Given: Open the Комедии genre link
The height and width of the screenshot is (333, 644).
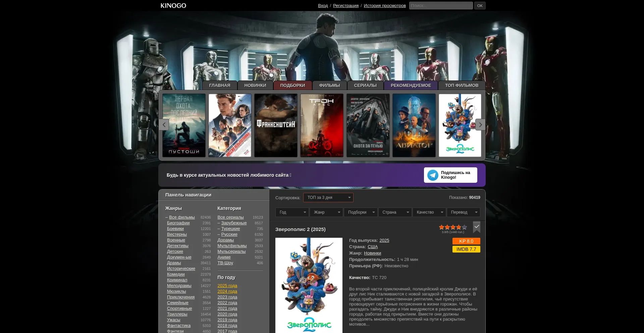Looking at the screenshot, I should coord(176,274).
